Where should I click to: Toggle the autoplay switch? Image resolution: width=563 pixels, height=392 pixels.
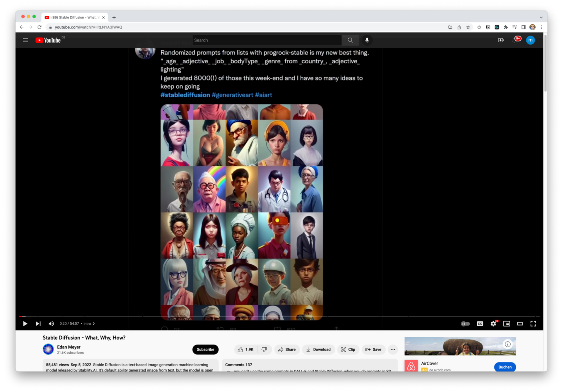(465, 324)
